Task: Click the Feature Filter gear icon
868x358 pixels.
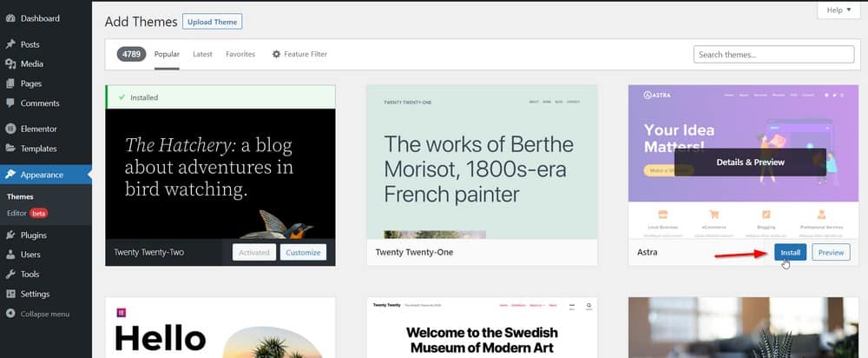Action: tap(276, 55)
